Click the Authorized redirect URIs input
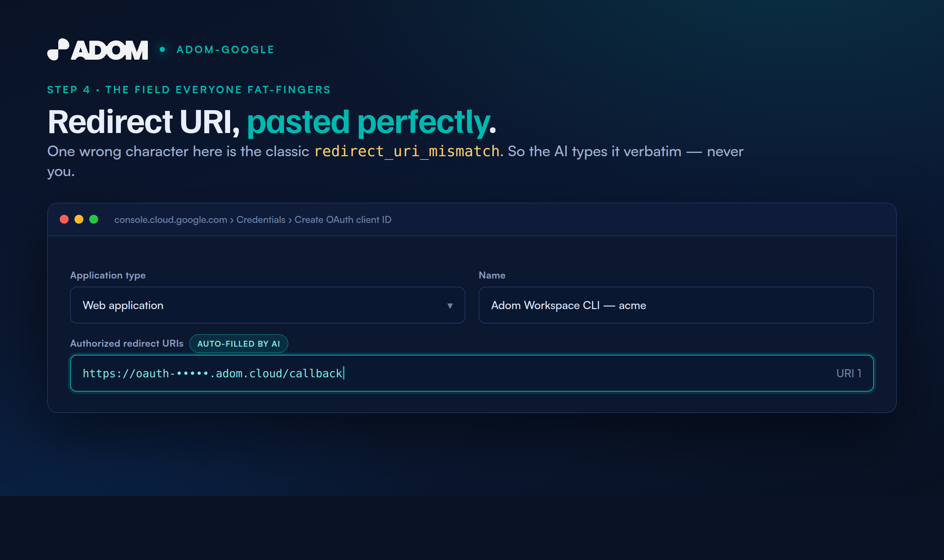The width and height of the screenshot is (944, 560). 472,373
